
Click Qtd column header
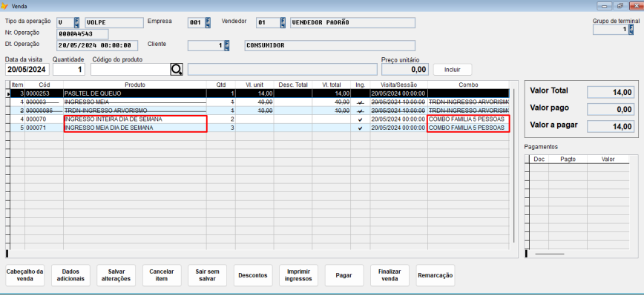tap(221, 85)
